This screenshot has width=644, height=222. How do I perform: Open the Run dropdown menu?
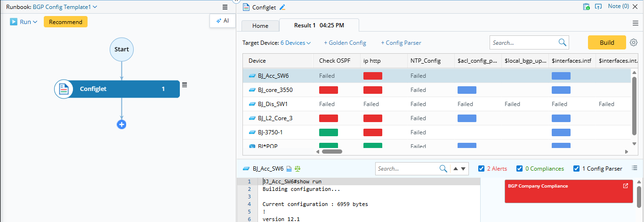24,22
